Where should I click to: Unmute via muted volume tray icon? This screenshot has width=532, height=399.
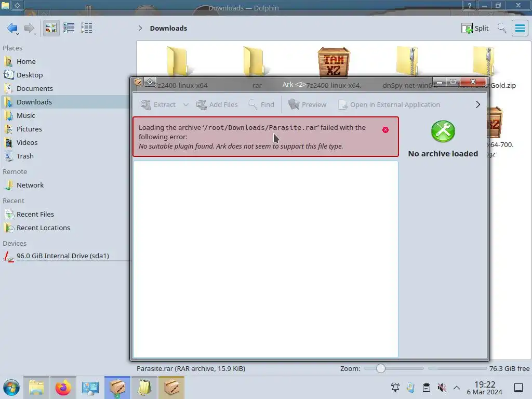click(x=442, y=388)
